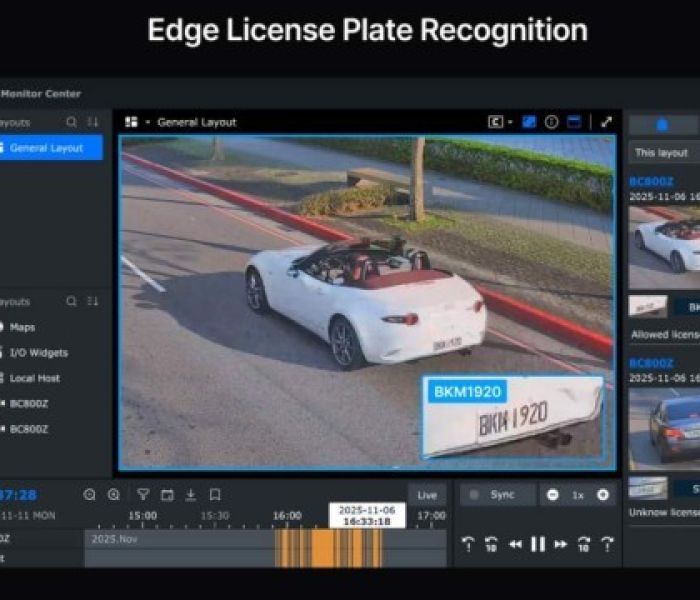The height and width of the screenshot is (600, 700).
Task: Toggle the blue overlay display icon
Action: pos(529,122)
